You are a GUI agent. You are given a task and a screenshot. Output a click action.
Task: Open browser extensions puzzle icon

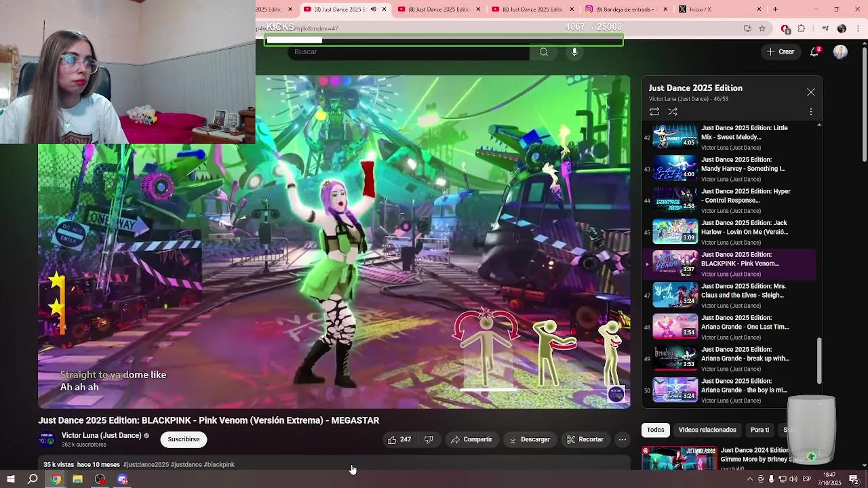pyautogui.click(x=802, y=28)
